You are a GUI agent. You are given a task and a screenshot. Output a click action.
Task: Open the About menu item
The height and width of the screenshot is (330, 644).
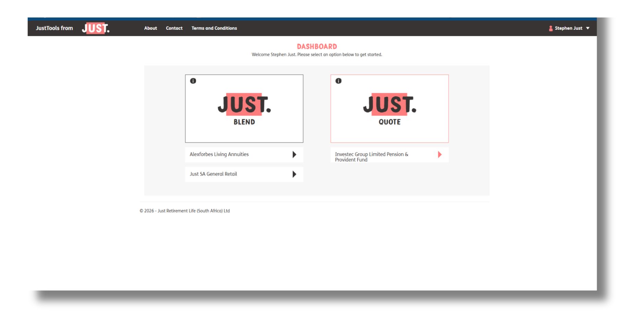pos(150,28)
